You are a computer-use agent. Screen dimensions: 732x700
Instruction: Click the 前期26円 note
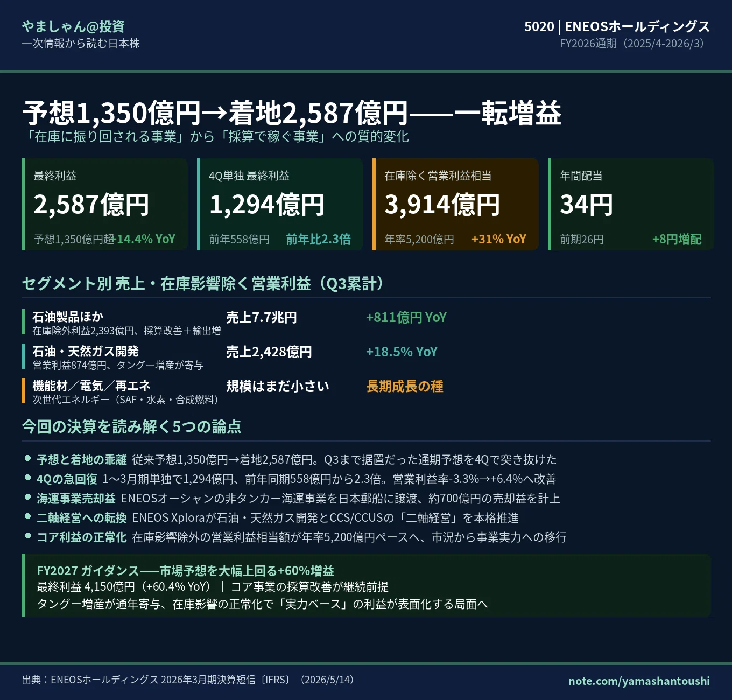pyautogui.click(x=581, y=239)
